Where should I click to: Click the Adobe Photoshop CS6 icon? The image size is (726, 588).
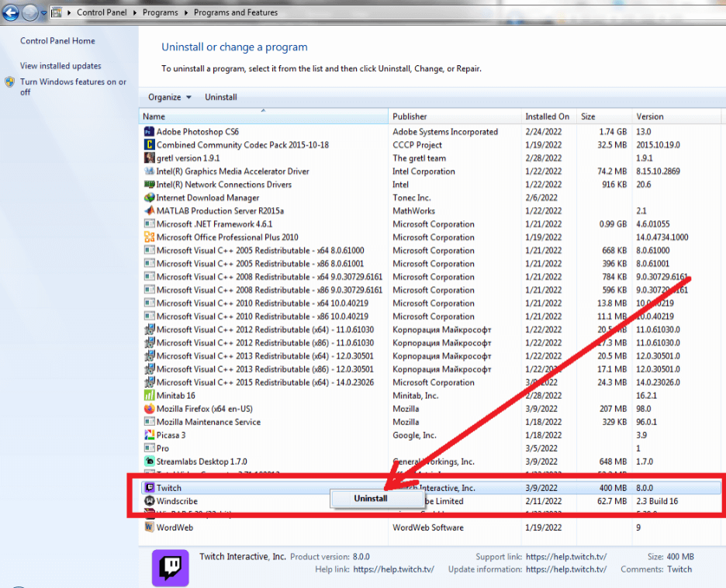(x=149, y=132)
